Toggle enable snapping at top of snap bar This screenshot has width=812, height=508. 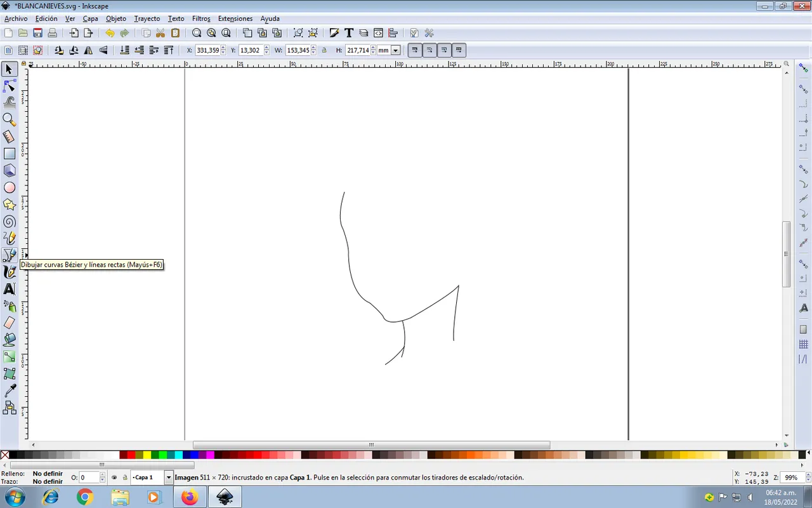pyautogui.click(x=804, y=69)
